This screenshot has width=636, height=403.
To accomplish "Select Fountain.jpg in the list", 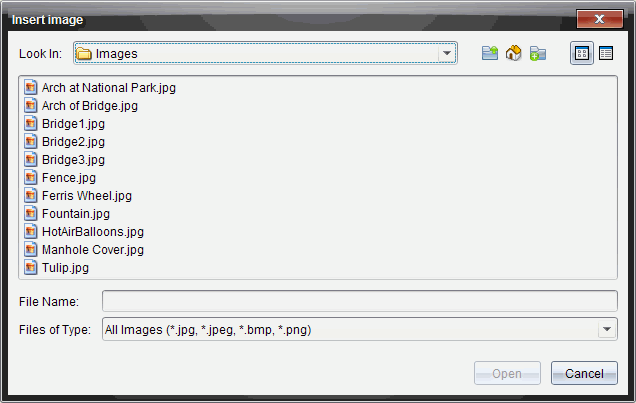I will (x=75, y=214).
